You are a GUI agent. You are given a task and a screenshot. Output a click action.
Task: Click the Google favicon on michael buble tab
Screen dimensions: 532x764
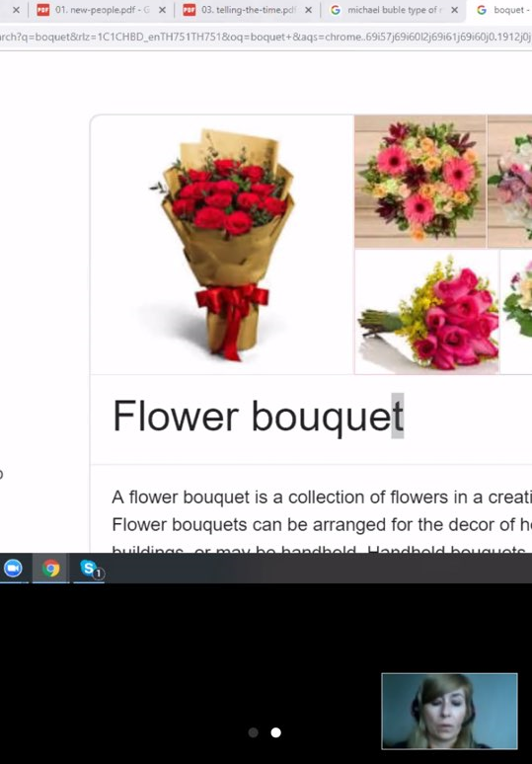(336, 10)
